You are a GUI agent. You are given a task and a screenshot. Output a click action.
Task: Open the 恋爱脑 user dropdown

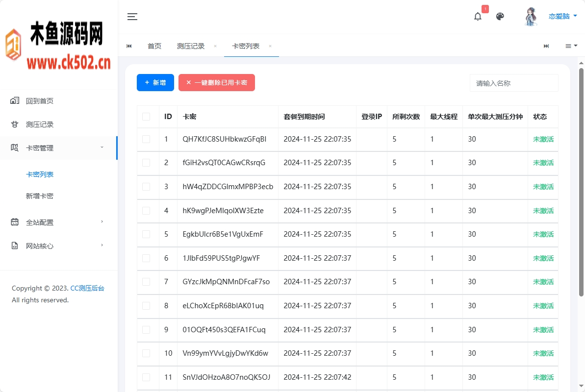pyautogui.click(x=562, y=16)
